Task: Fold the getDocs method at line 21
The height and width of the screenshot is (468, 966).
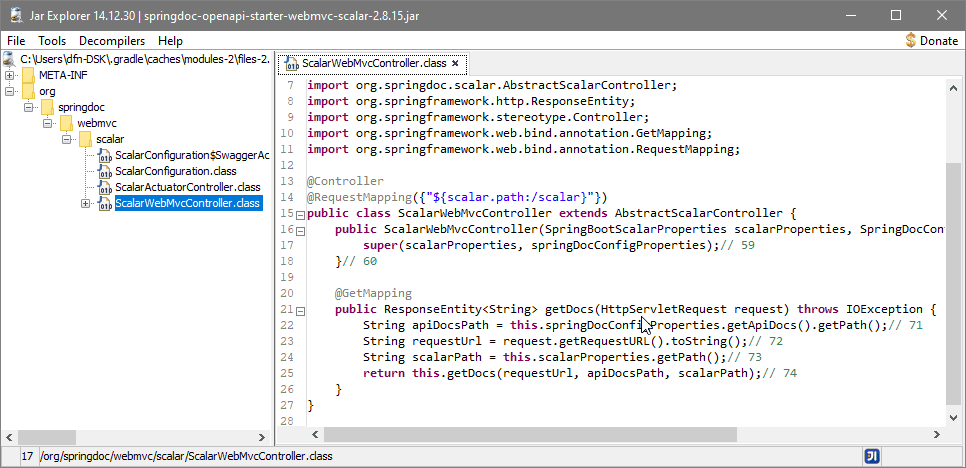Action: pyautogui.click(x=300, y=311)
